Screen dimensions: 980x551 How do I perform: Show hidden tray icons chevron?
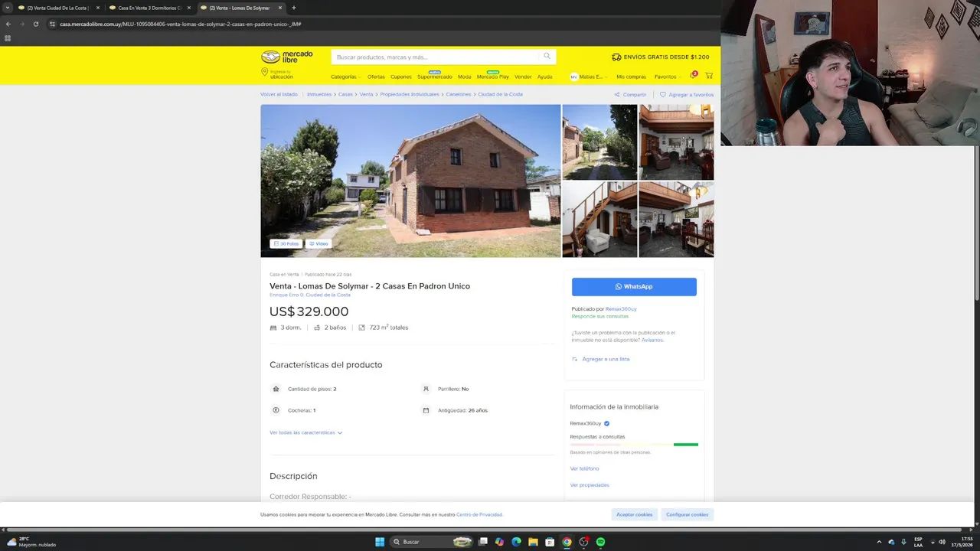point(879,542)
